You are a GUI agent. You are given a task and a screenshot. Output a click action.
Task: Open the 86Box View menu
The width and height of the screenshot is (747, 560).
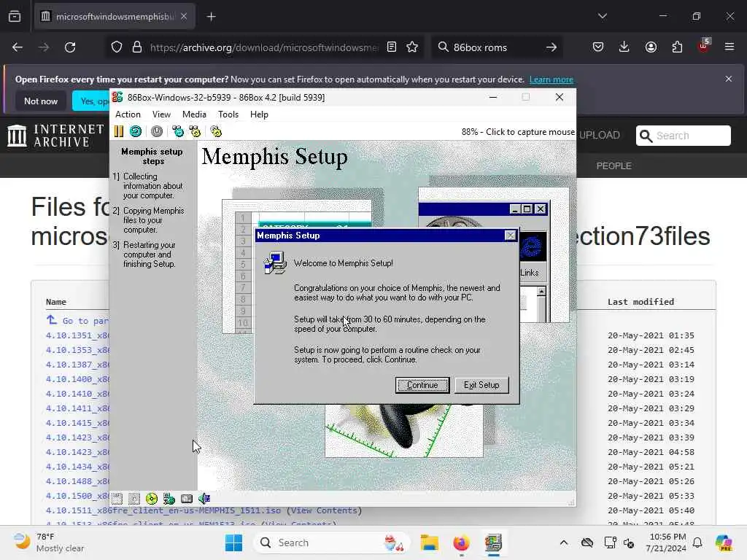[161, 114]
